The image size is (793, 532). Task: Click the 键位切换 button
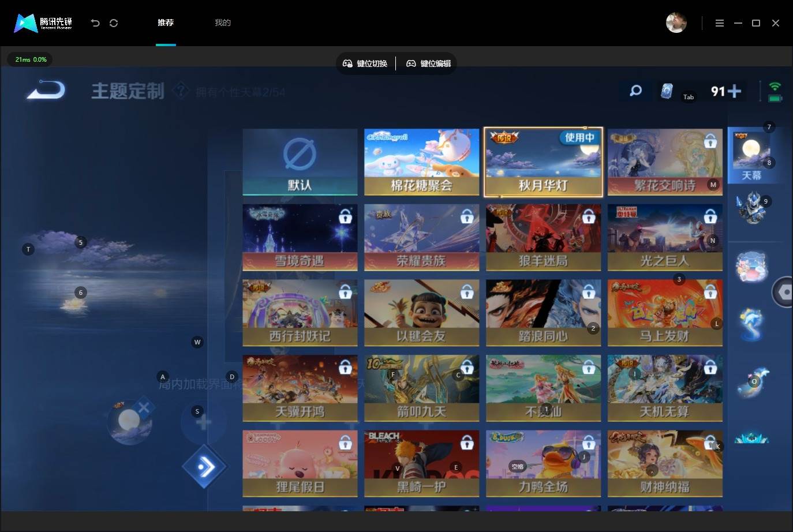click(365, 63)
